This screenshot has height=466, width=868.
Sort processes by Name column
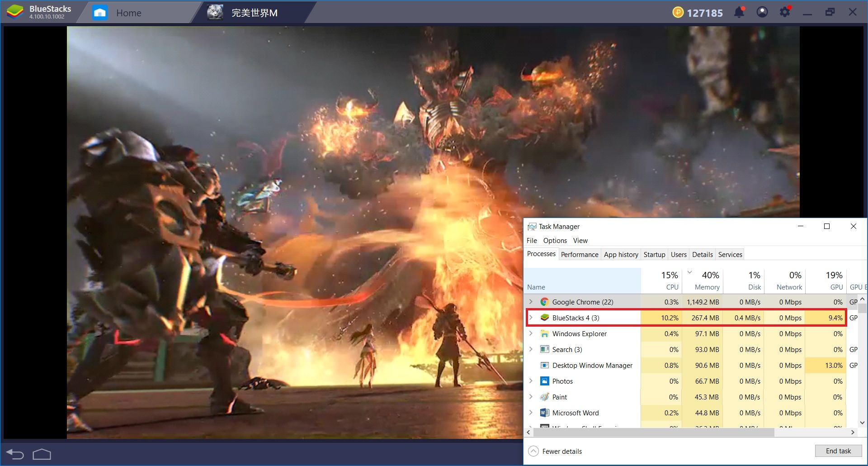(582, 281)
